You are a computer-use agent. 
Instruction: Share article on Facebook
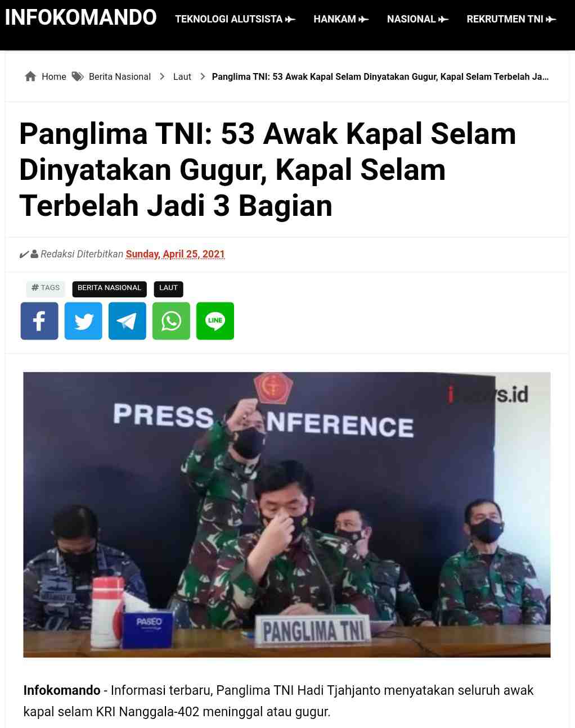pyautogui.click(x=39, y=321)
